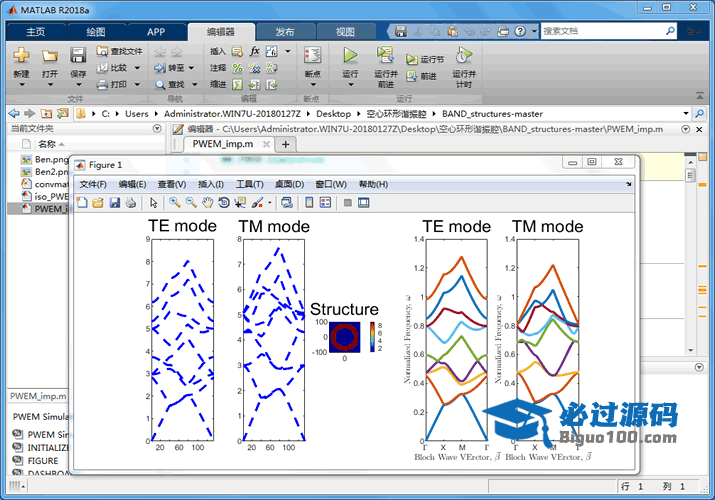Activate the Zoom Out tool in Figure 1
The height and width of the screenshot is (500, 715).
coord(191,203)
